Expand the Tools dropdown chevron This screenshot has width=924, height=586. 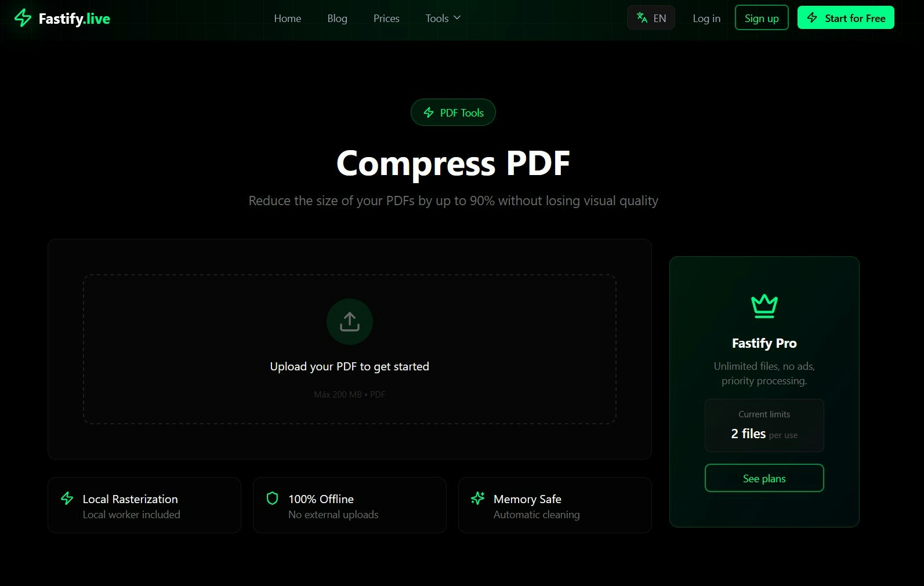pos(457,18)
